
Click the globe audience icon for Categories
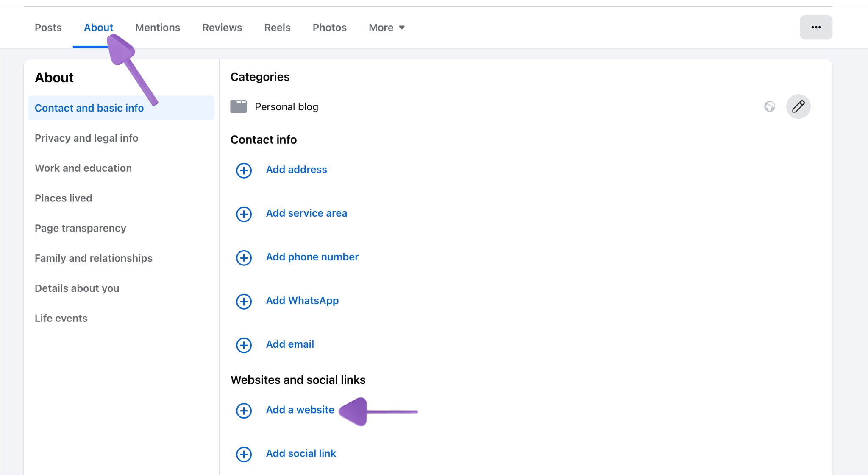tap(770, 106)
